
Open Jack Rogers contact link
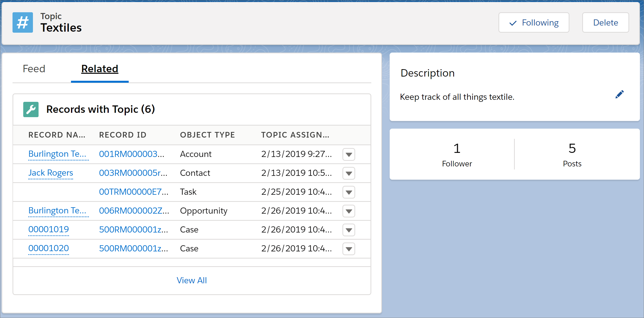pos(51,173)
